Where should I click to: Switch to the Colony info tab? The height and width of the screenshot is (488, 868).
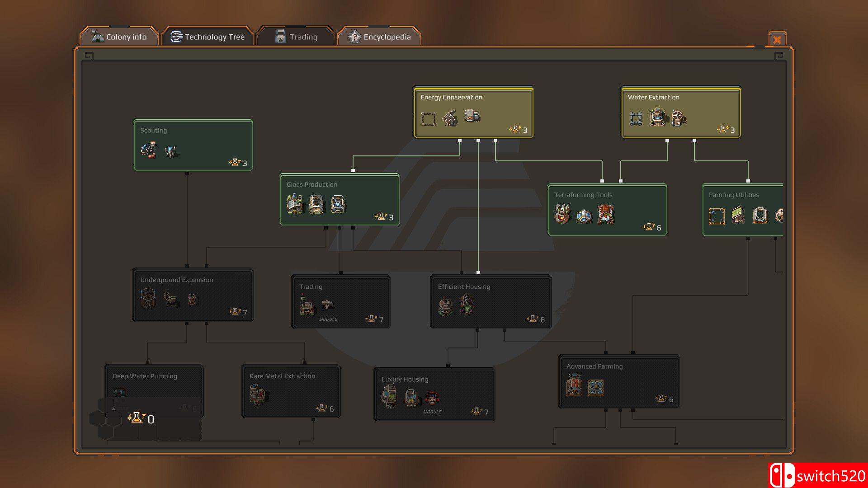tap(119, 37)
